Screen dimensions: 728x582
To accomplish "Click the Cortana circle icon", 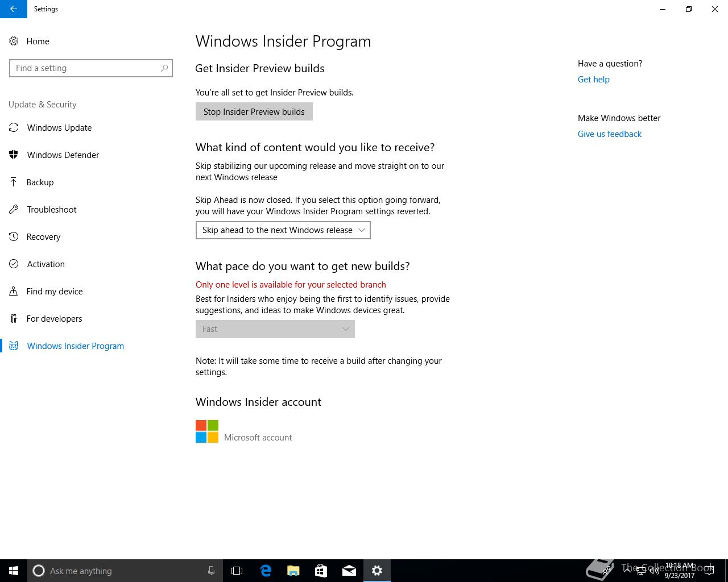I will click(39, 571).
